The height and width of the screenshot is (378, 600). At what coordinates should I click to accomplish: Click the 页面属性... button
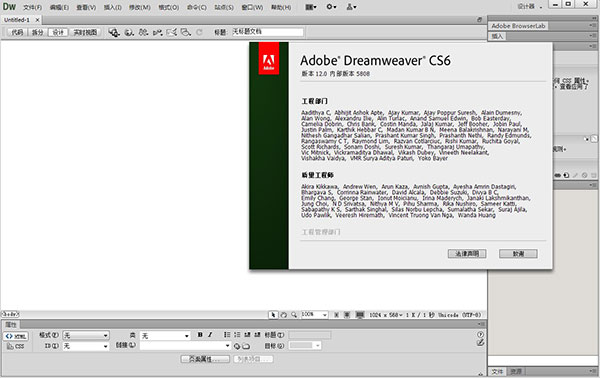click(x=205, y=359)
